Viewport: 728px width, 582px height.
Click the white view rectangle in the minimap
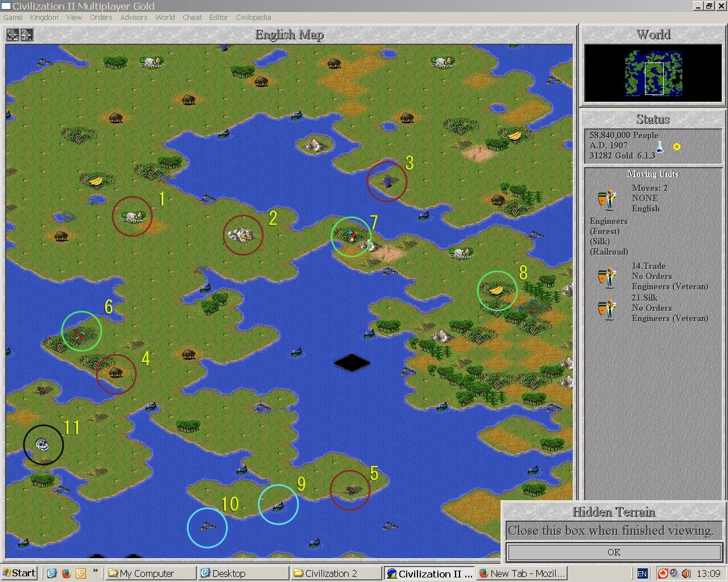tap(654, 78)
